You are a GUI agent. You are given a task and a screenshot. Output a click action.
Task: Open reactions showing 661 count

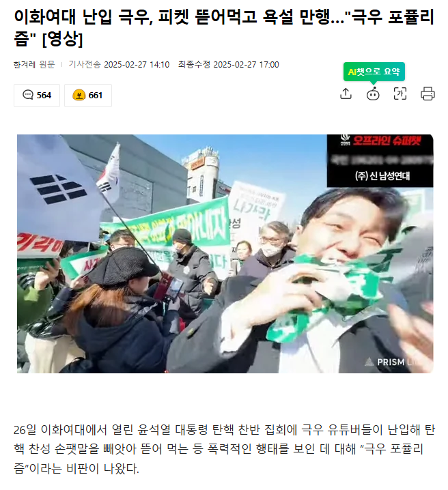pyautogui.click(x=88, y=96)
